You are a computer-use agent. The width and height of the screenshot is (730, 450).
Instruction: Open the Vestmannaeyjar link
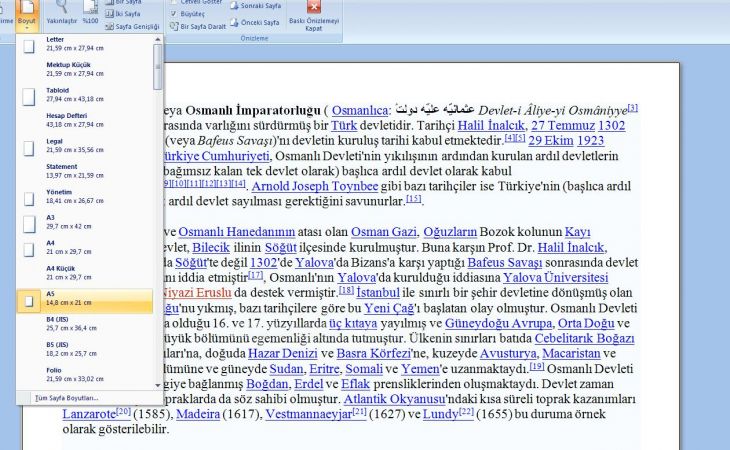[x=309, y=414]
